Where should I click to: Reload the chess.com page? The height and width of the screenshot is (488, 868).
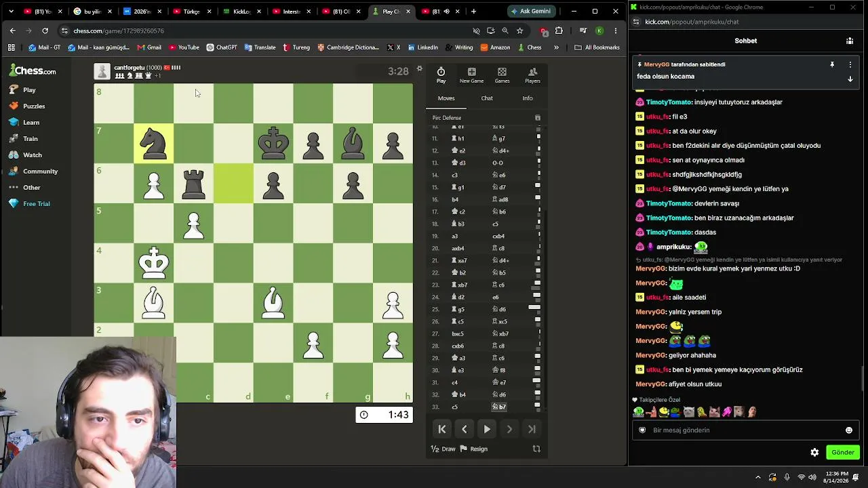(x=45, y=30)
